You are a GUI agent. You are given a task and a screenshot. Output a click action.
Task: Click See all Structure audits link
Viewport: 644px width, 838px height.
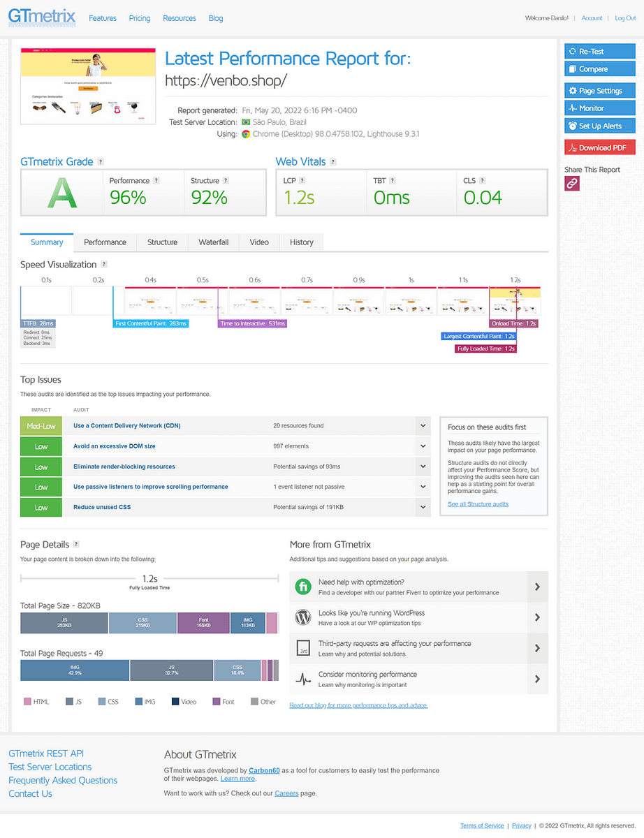(x=478, y=504)
